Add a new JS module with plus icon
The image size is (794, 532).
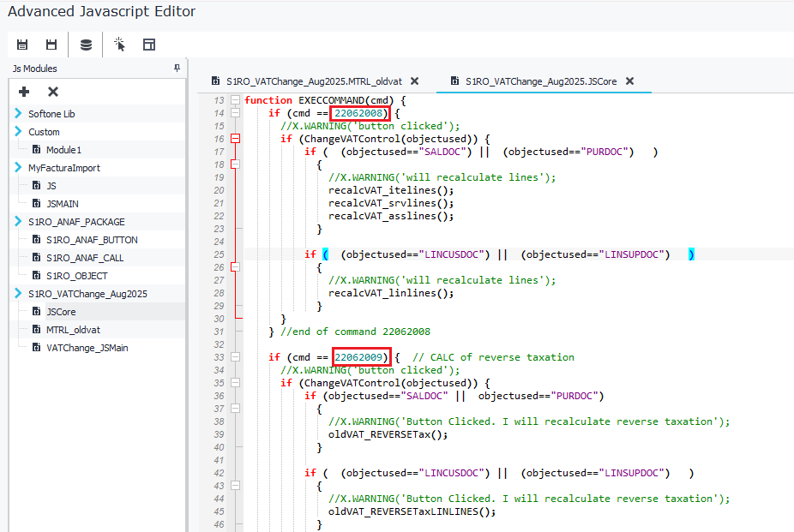(24, 92)
